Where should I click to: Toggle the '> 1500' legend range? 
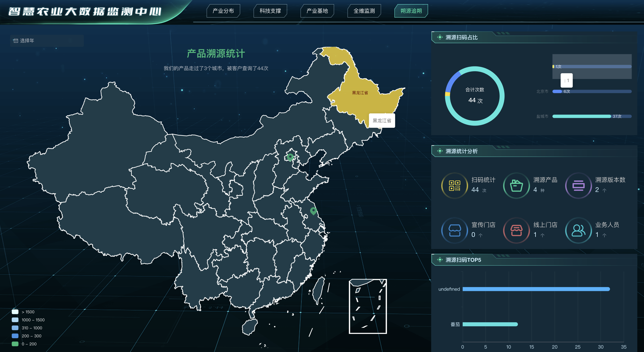pos(15,312)
